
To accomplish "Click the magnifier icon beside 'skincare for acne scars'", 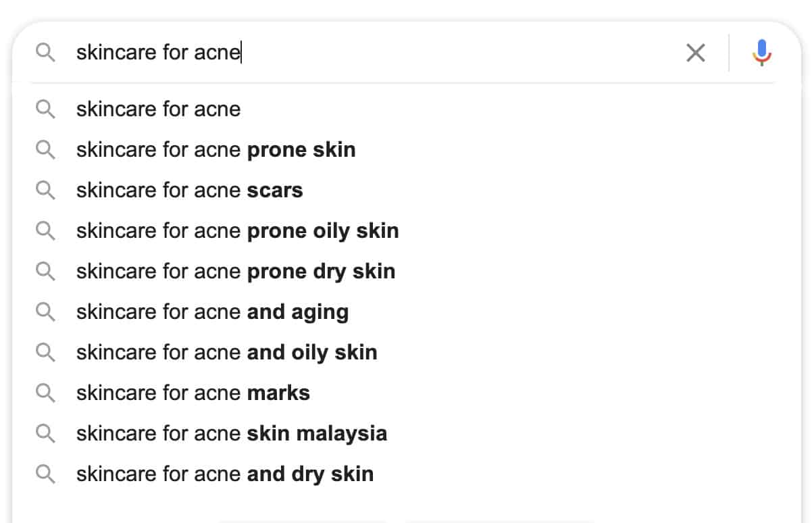I will pyautogui.click(x=45, y=190).
